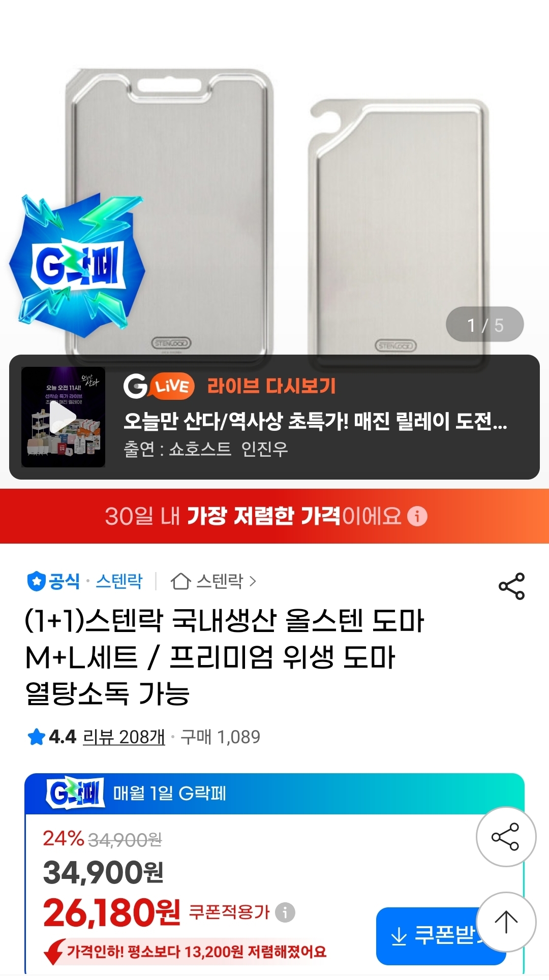Tap the G LIVE logo in the banner
This screenshot has width=549, height=980.
(x=159, y=386)
